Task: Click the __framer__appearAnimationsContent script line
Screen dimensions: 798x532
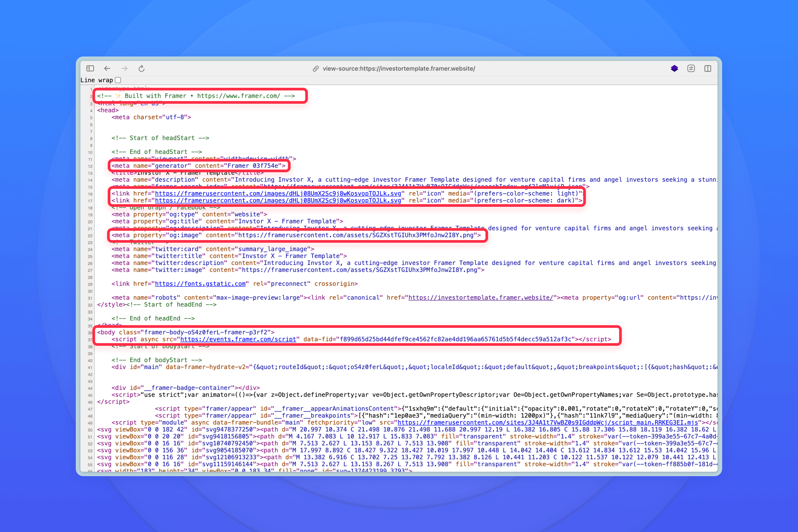Action: tap(436, 409)
